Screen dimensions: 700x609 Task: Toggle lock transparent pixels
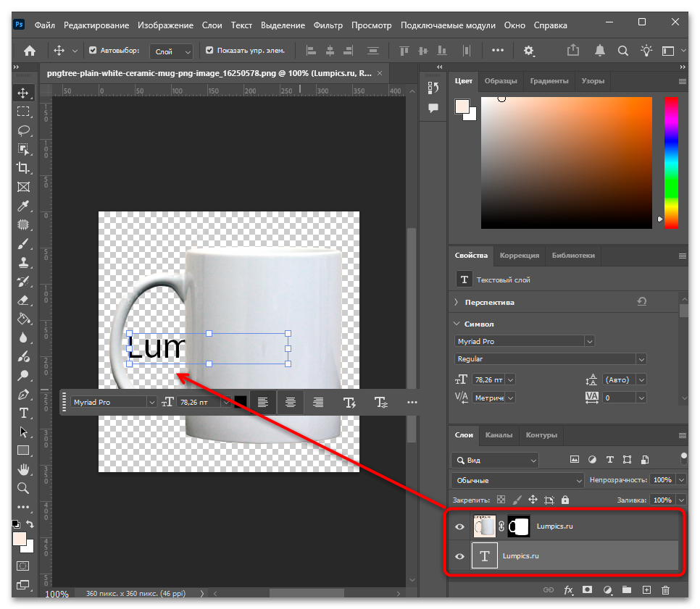pyautogui.click(x=501, y=500)
